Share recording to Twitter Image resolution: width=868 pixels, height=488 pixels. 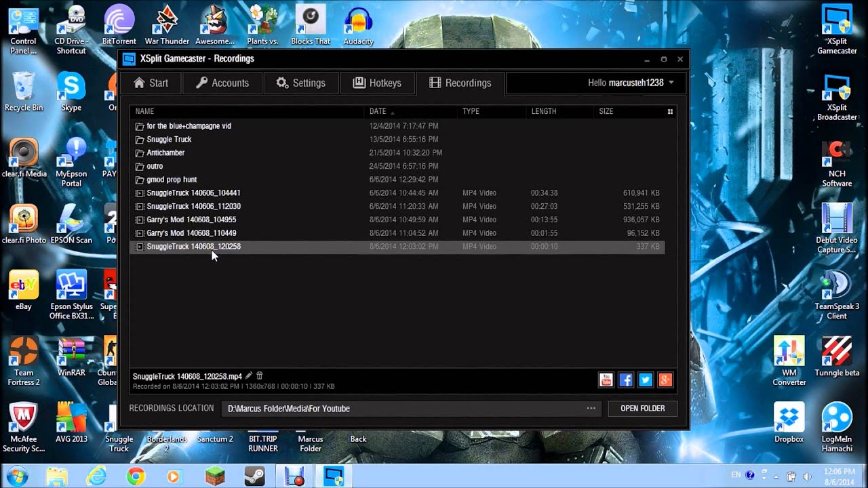pos(646,380)
